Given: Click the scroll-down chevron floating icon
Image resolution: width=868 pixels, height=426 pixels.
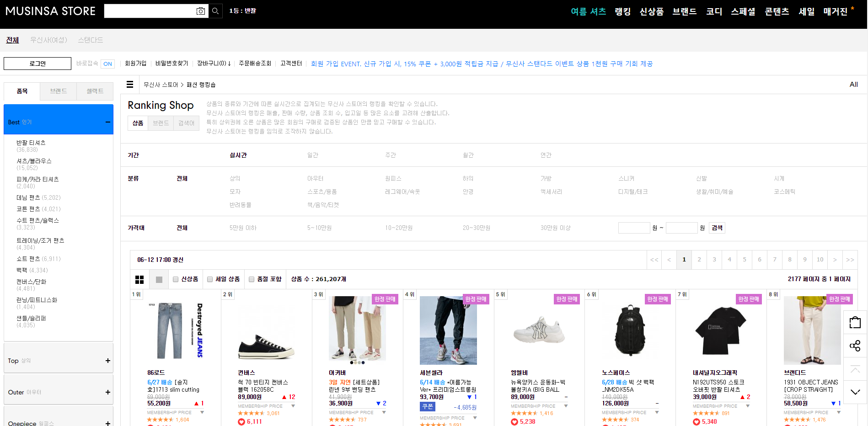Looking at the screenshot, I should tap(855, 392).
